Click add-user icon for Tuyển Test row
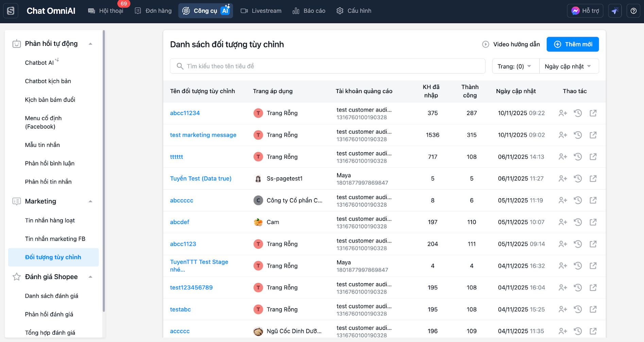 click(563, 178)
